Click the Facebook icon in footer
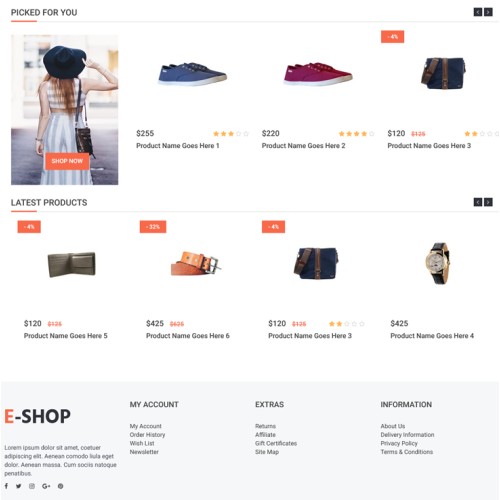Image resolution: width=500 pixels, height=500 pixels. tap(6, 486)
